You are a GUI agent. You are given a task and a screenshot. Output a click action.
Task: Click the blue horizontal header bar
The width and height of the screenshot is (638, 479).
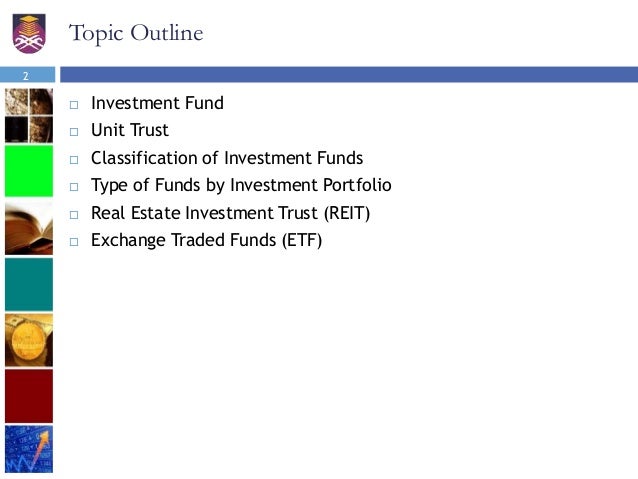click(x=349, y=75)
